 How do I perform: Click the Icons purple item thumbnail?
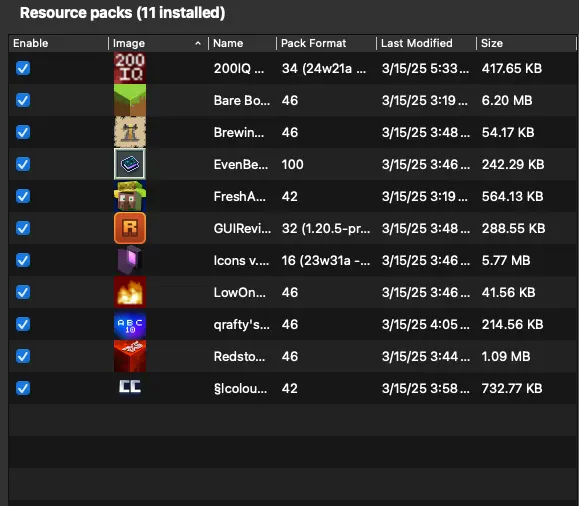pyautogui.click(x=130, y=260)
